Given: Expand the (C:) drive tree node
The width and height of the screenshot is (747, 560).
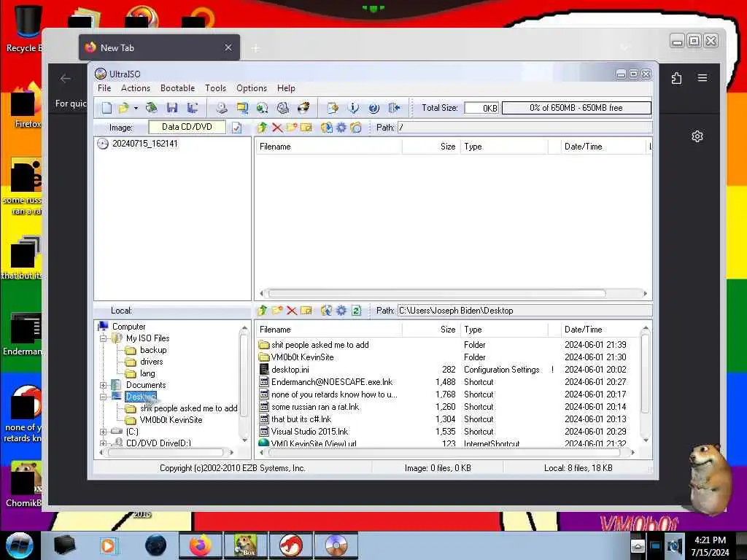Looking at the screenshot, I should pyautogui.click(x=103, y=432).
